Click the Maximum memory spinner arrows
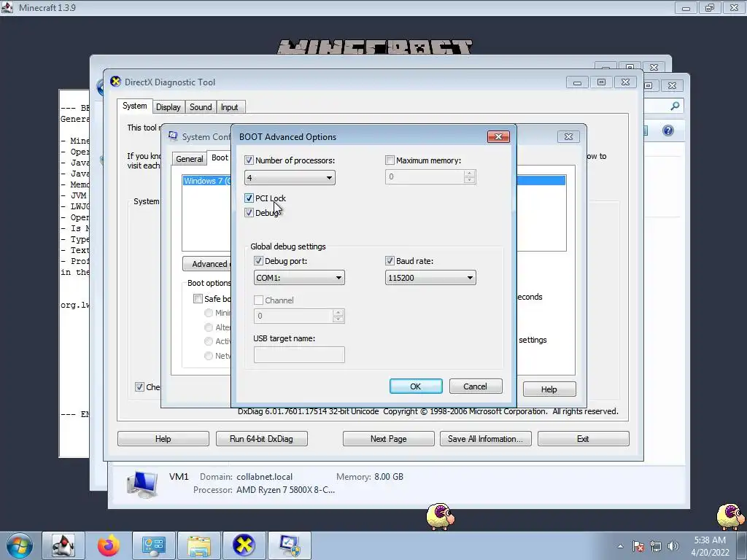747x560 pixels. (469, 176)
